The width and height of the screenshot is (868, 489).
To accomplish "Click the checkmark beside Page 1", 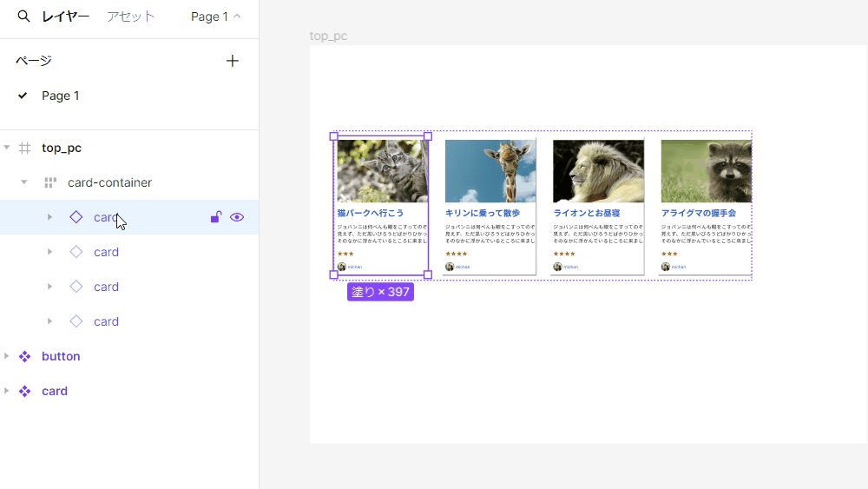I will coord(23,96).
